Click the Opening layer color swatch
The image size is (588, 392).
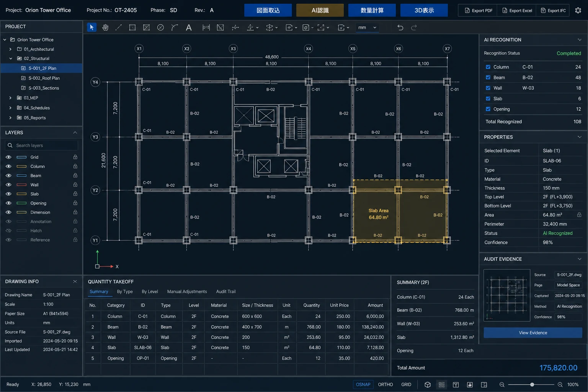[x=21, y=203]
